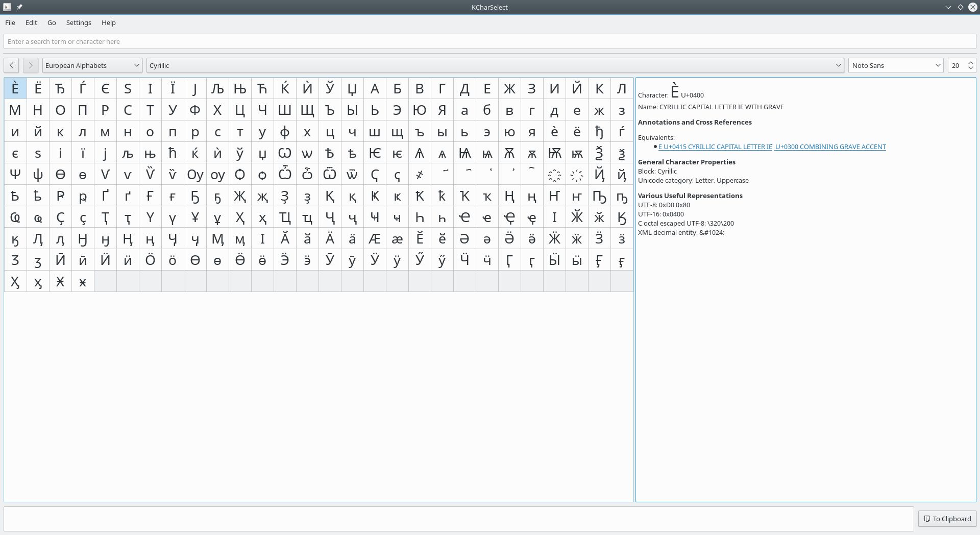Select the Cyrillic capital letter Ѱ (psi)

tap(15, 175)
